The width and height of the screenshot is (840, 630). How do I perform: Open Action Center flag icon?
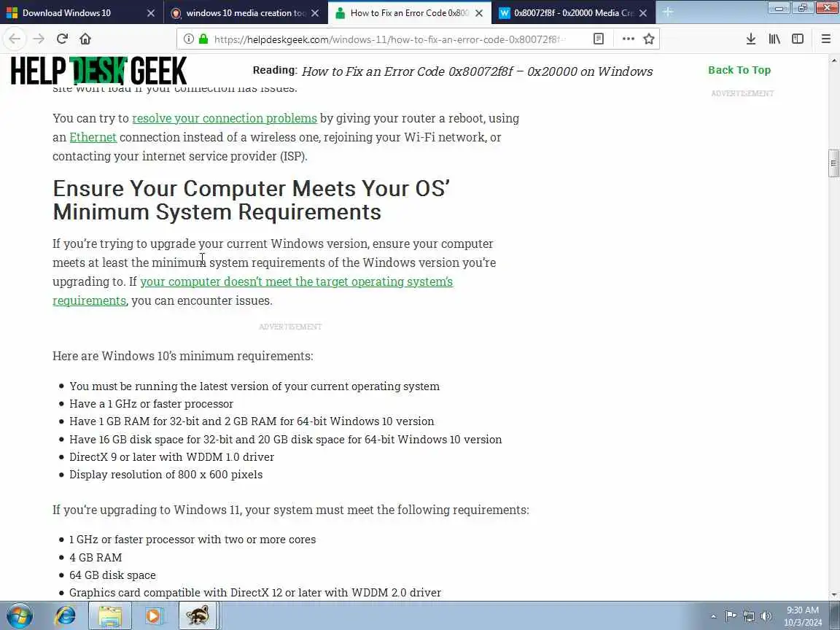(x=730, y=616)
